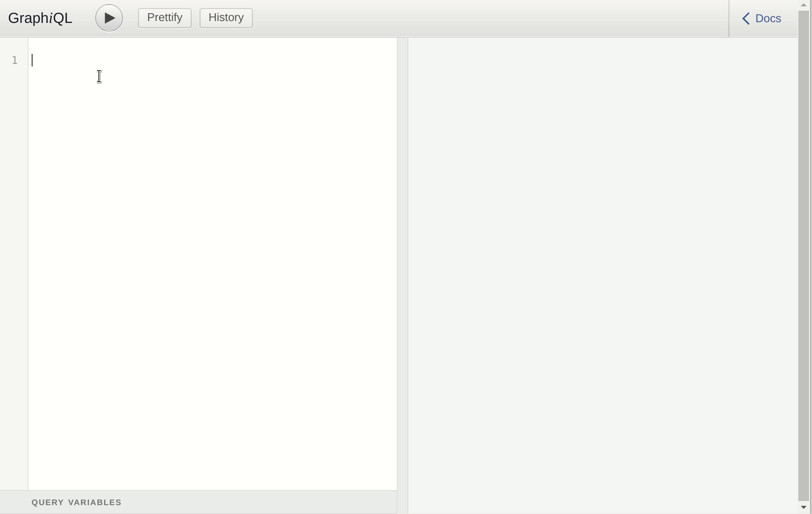
Task: Expand the Query Variables panel
Action: (76, 502)
